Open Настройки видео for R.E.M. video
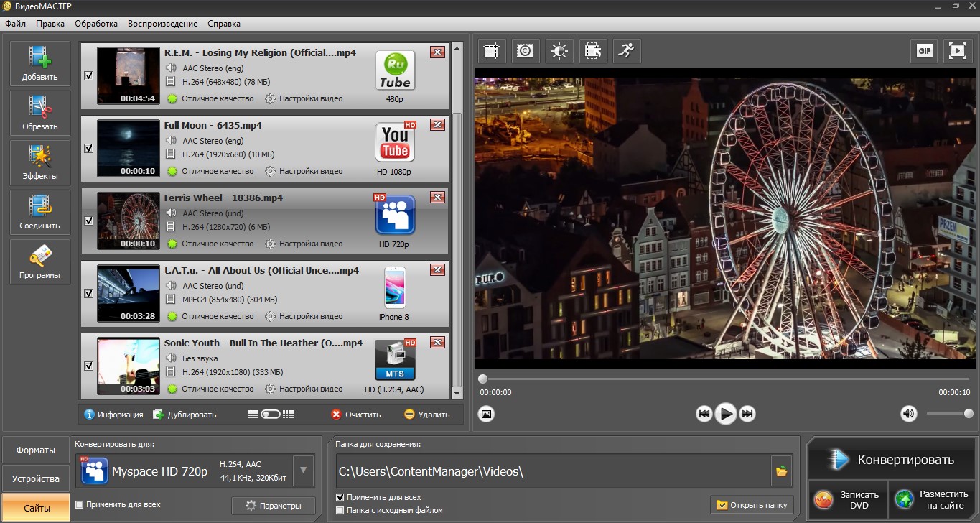The width and height of the screenshot is (980, 523). [x=304, y=99]
